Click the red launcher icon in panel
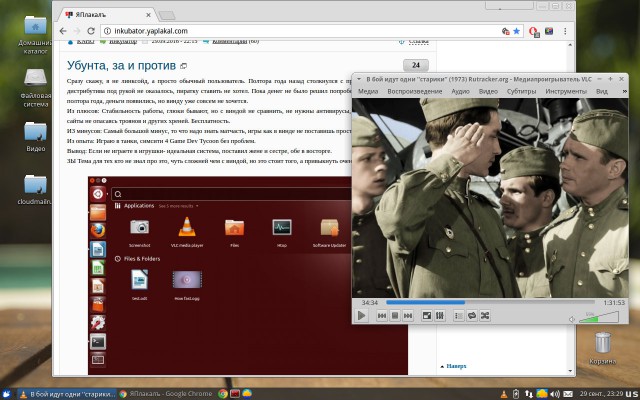Image resolution: width=640 pixels, height=400 pixels. tap(235, 394)
